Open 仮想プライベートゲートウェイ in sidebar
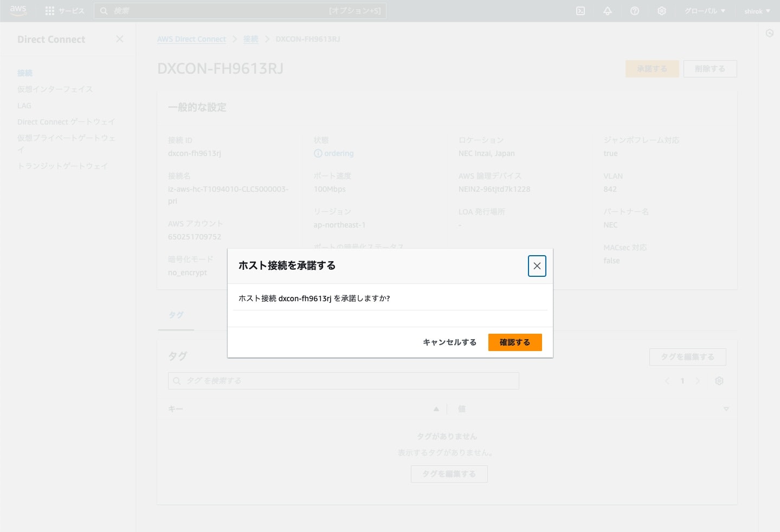This screenshot has height=532, width=780. click(67, 144)
